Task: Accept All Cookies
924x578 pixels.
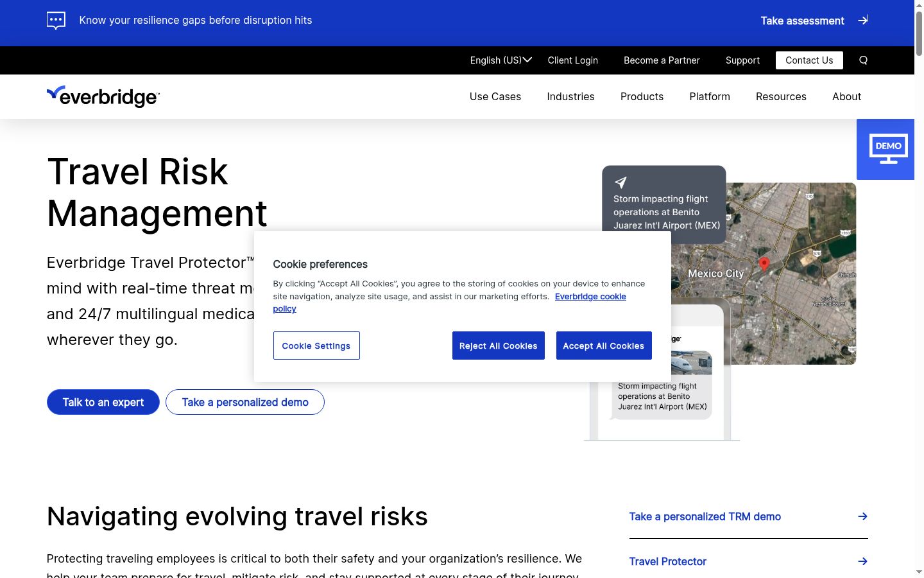Action: [x=604, y=346]
